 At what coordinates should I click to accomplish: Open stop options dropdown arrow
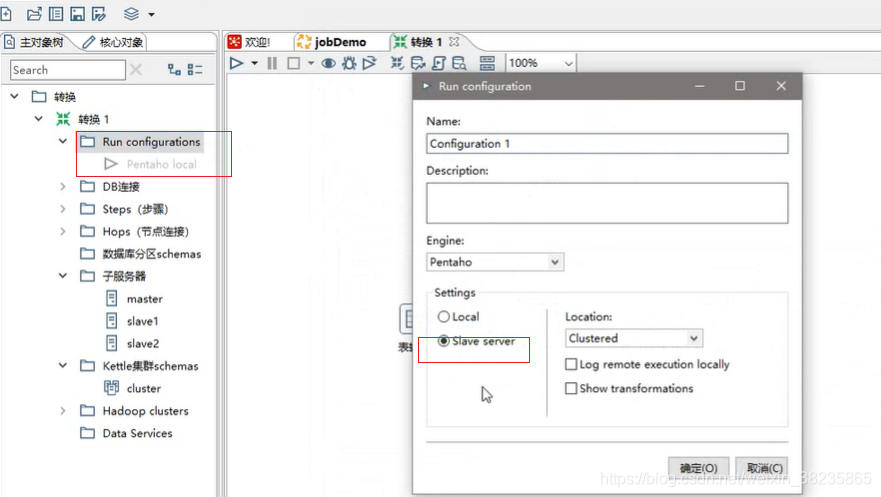click(x=311, y=63)
